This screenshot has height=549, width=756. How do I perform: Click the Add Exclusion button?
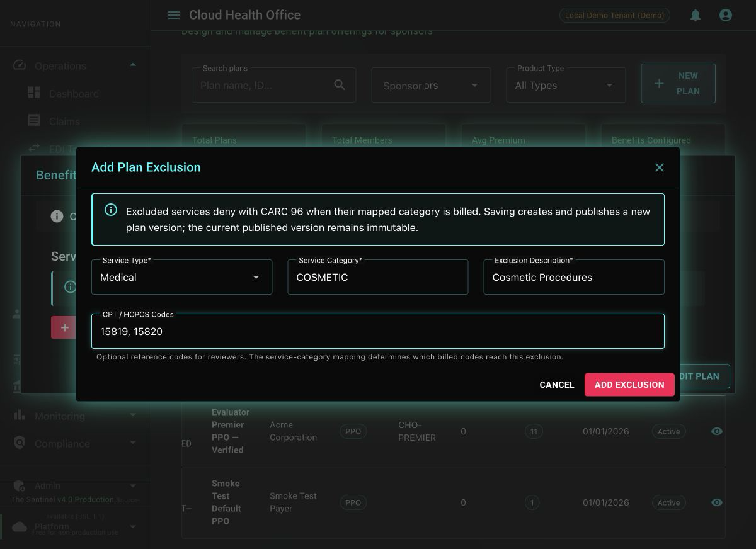(x=629, y=385)
